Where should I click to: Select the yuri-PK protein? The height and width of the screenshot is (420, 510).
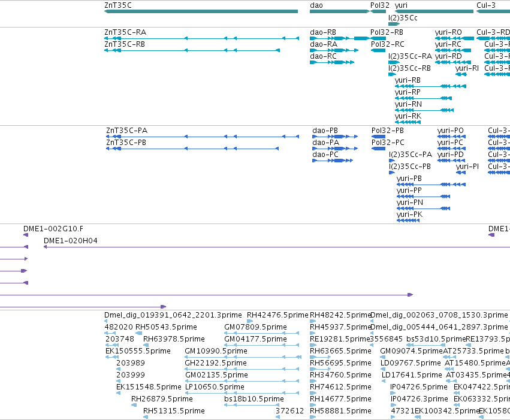(408, 220)
